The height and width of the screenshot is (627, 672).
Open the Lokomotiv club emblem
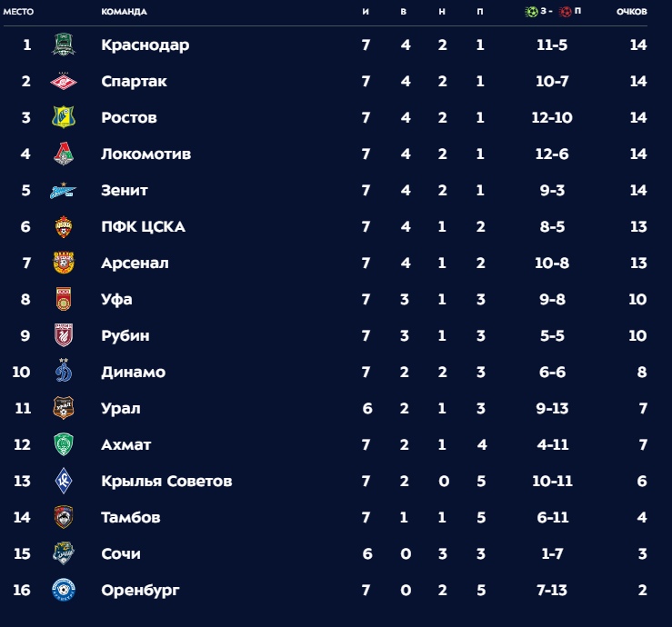click(64, 154)
